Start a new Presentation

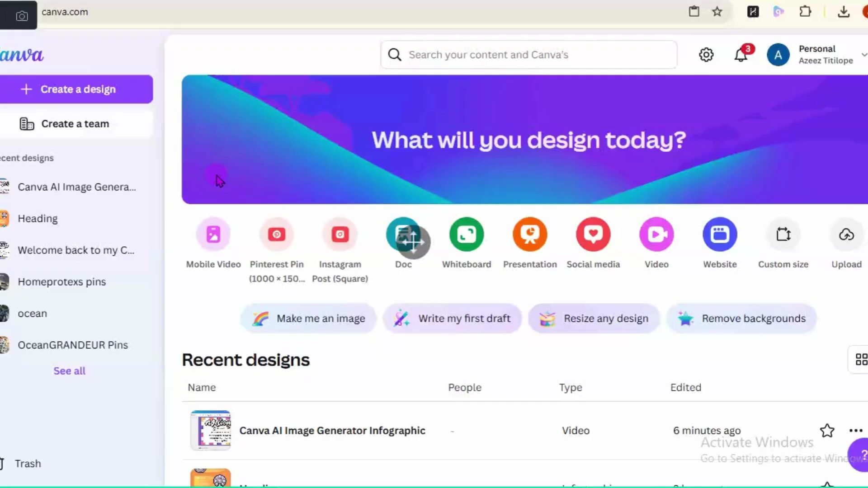[x=530, y=234]
